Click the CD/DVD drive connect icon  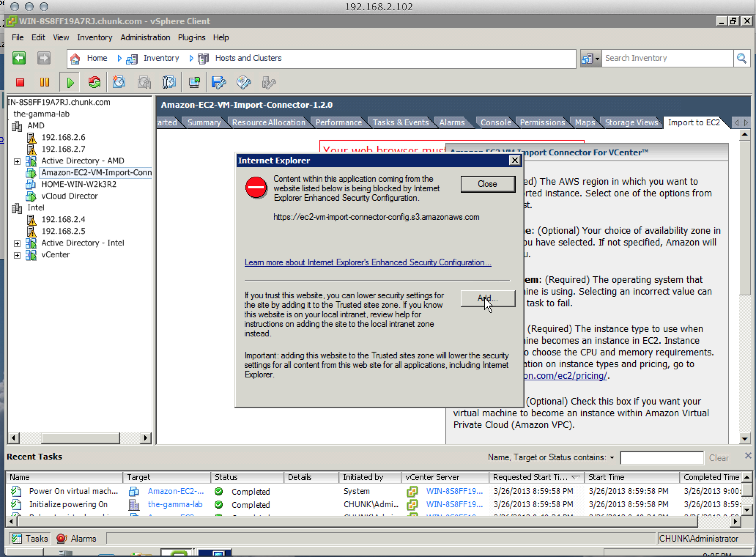click(x=244, y=82)
